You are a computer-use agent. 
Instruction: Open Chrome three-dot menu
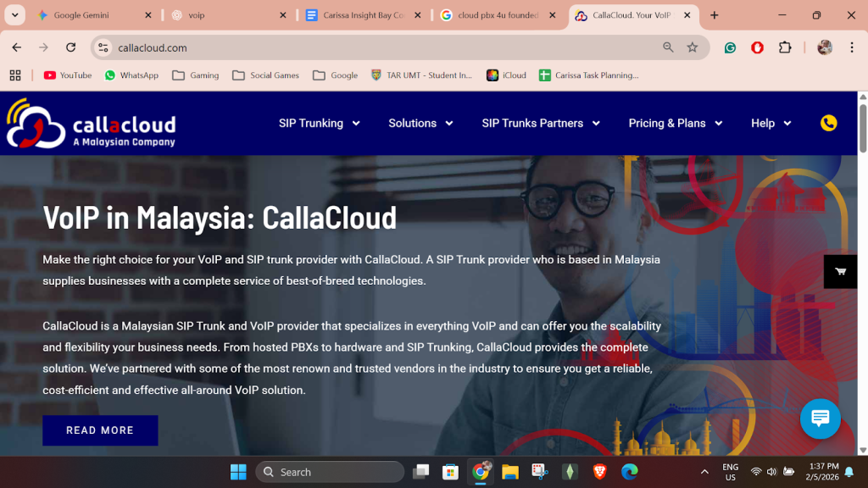tap(852, 47)
